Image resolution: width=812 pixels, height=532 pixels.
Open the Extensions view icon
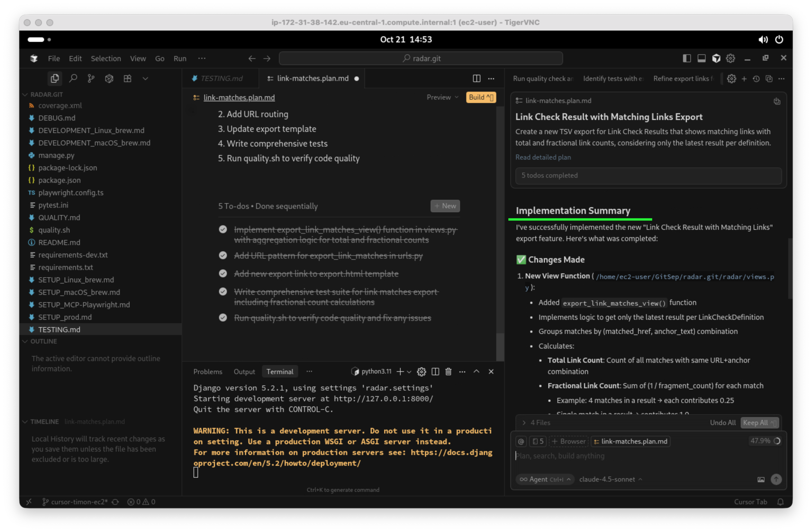127,78
